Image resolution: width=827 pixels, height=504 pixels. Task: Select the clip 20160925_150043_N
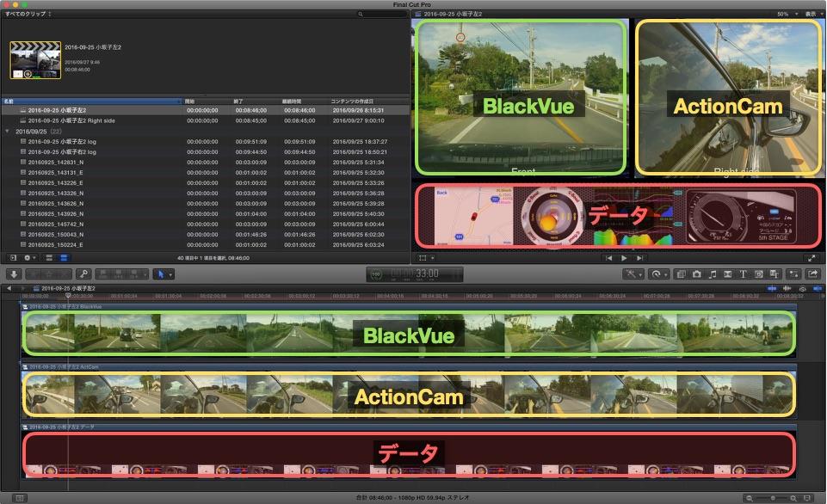(205, 235)
